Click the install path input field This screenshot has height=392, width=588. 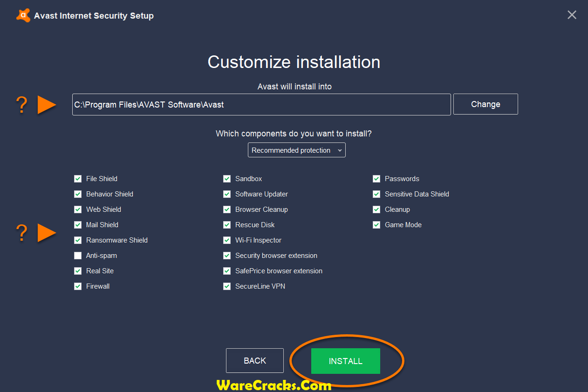[261, 104]
